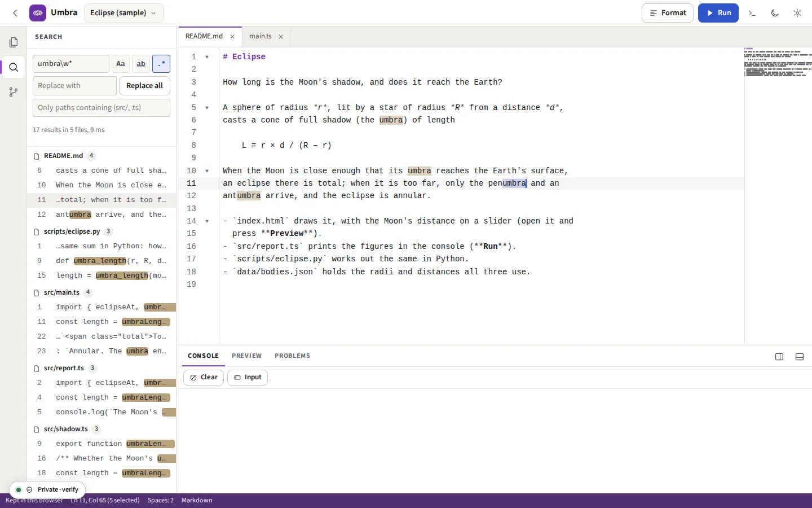
Task: Click the Private · verify badge
Action: [x=47, y=490]
